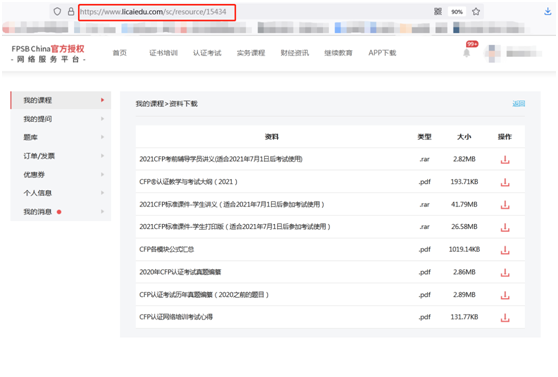The height and width of the screenshot is (377, 558).
Task: Open the QR code icon in address bar
Action: (438, 12)
